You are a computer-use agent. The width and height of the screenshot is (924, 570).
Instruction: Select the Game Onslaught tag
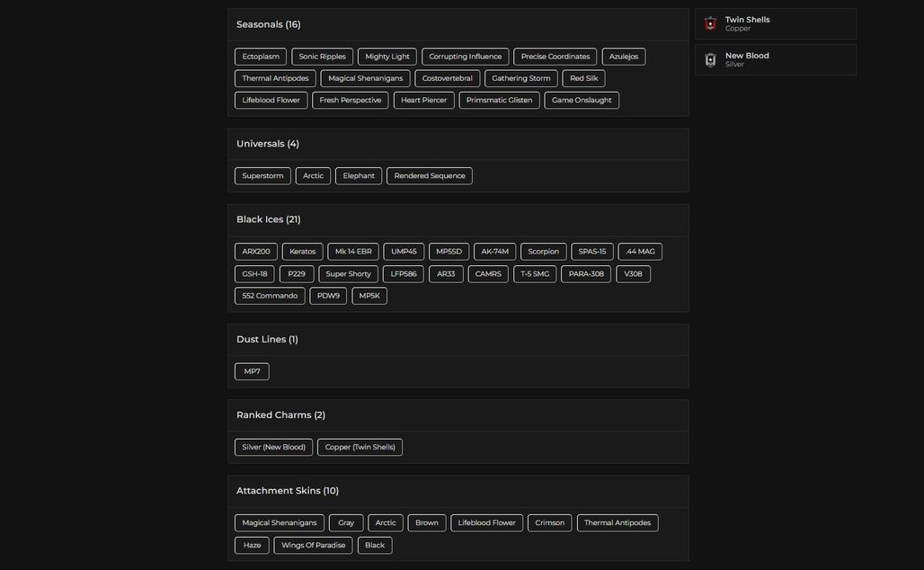(x=582, y=100)
